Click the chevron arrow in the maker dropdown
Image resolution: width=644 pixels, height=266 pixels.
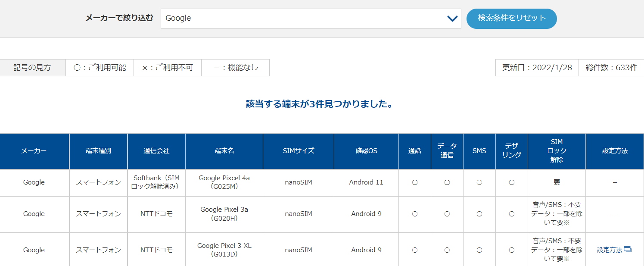pos(452,19)
